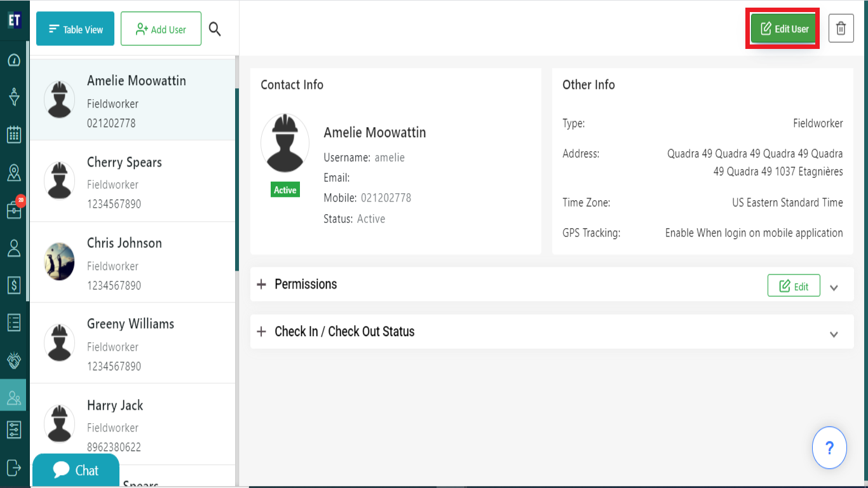Click Amelie Moowattin's avatar in the list
This screenshot has height=488, width=868.
59,100
